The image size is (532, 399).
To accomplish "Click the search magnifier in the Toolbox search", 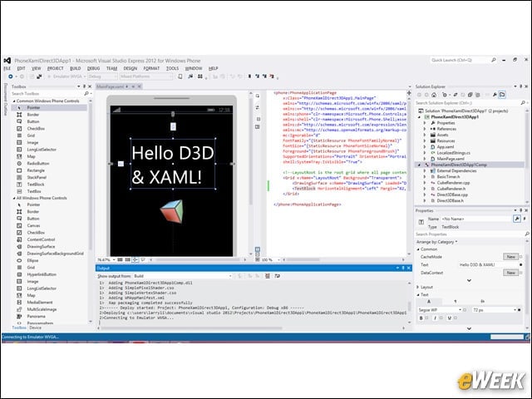I will coord(86,94).
